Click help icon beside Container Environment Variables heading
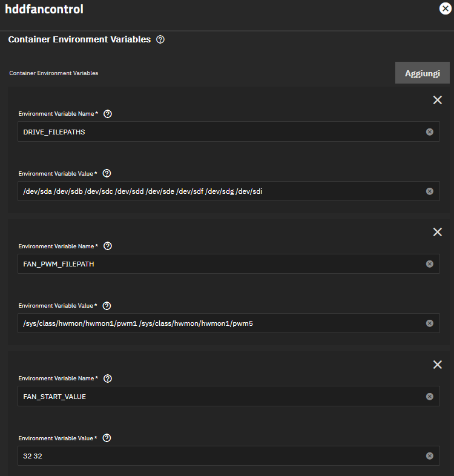The image size is (454, 476). tap(160, 40)
